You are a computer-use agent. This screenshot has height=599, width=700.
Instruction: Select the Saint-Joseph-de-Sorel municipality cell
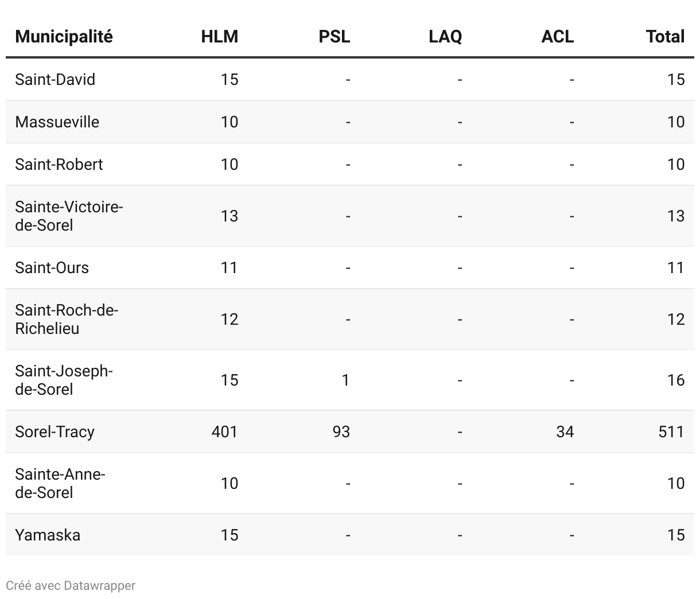(64, 380)
